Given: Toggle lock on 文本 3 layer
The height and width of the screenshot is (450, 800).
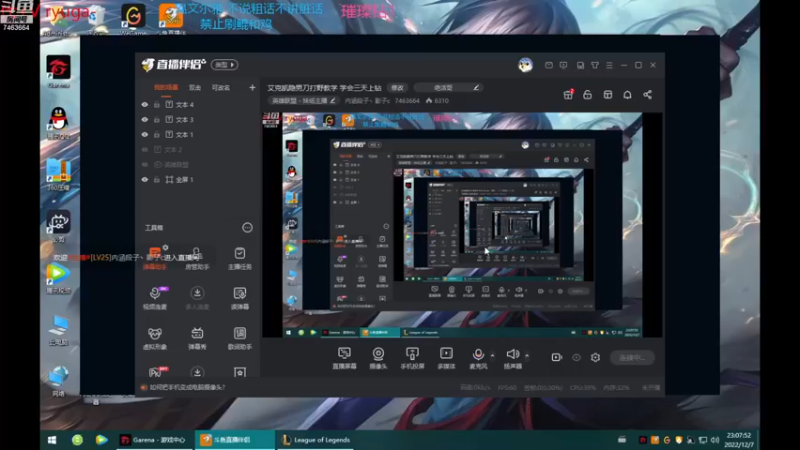Looking at the screenshot, I should pyautogui.click(x=157, y=119).
